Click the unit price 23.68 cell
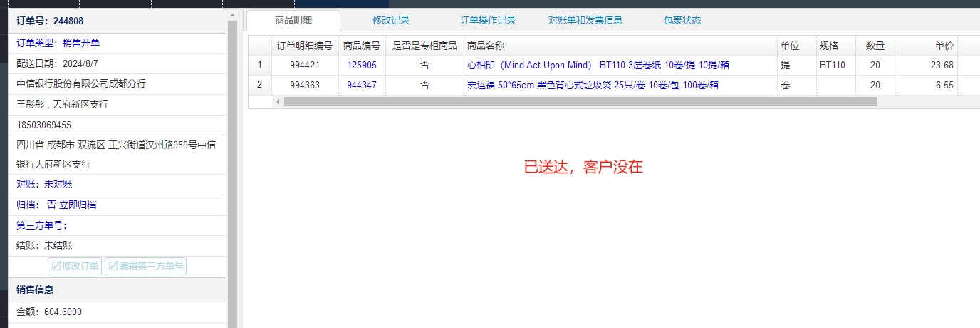Screen dimensions: 980x328 926,65
